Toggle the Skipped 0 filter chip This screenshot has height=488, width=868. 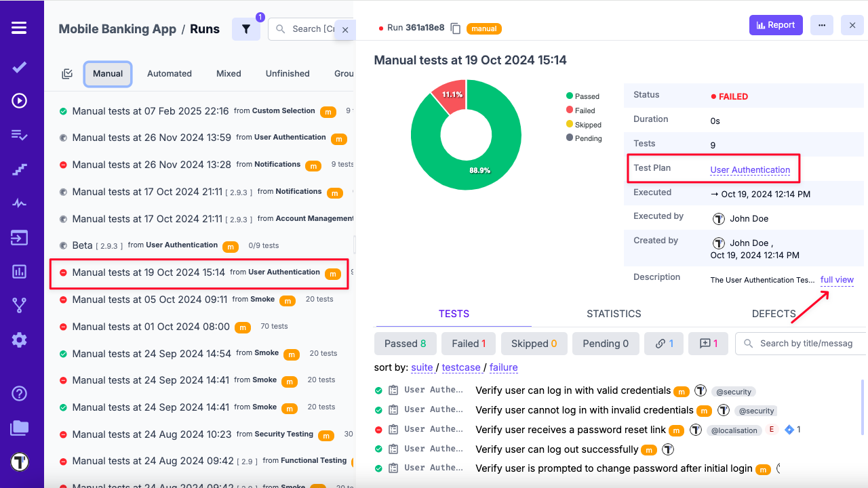click(534, 344)
